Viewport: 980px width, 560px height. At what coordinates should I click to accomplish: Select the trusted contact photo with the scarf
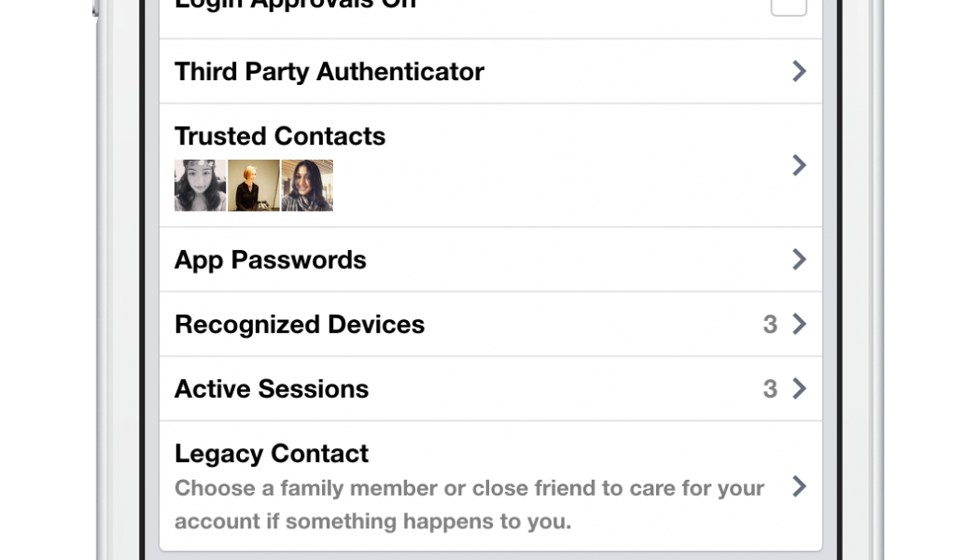point(307,185)
